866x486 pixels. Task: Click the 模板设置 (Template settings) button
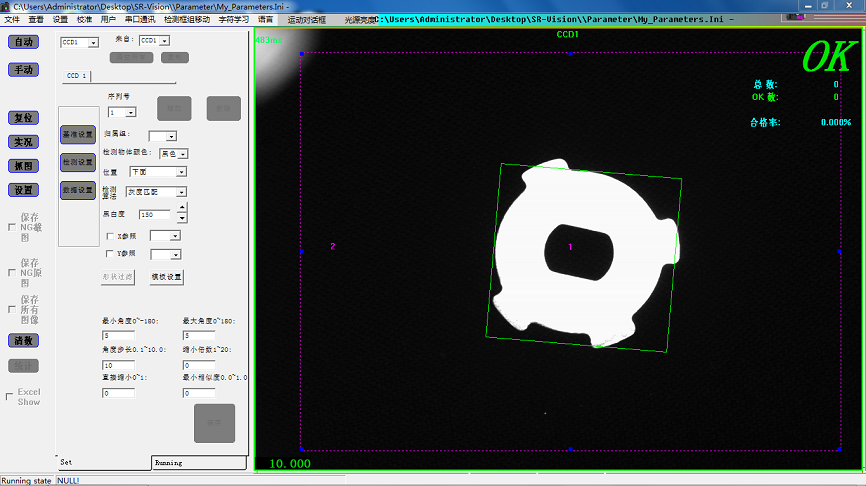(166, 277)
